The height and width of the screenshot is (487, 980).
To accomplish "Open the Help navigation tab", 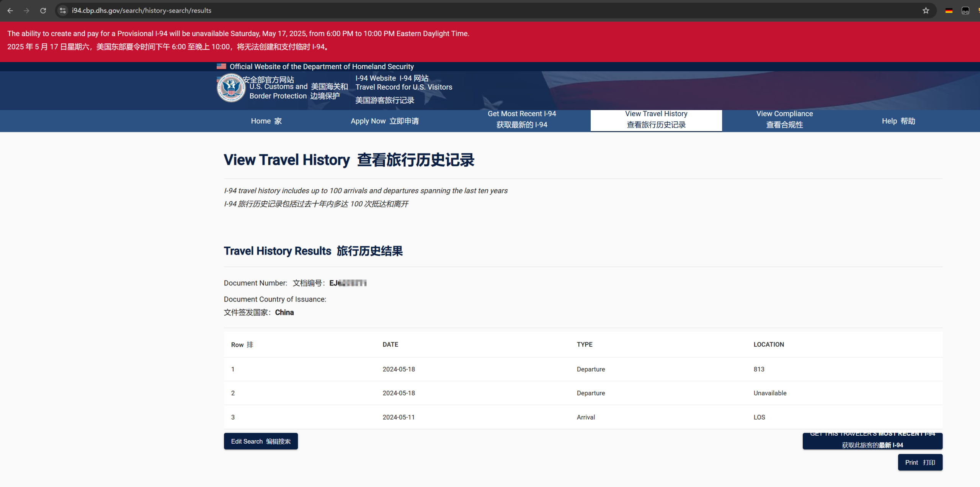I will click(x=898, y=121).
